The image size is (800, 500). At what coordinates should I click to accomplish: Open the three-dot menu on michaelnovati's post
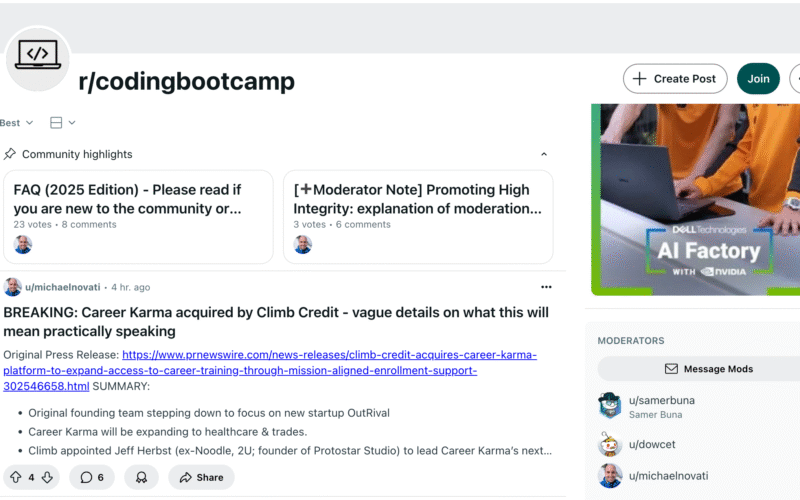(546, 287)
